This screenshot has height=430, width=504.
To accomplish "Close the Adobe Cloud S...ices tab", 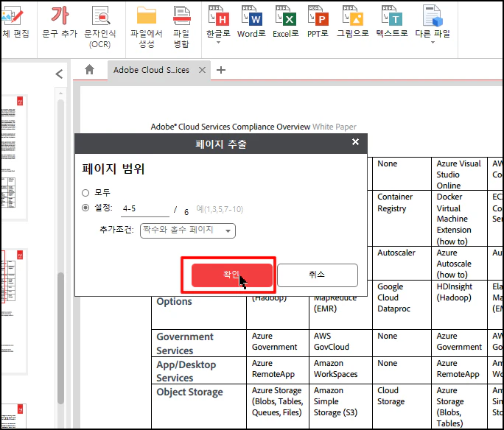I will tap(202, 70).
